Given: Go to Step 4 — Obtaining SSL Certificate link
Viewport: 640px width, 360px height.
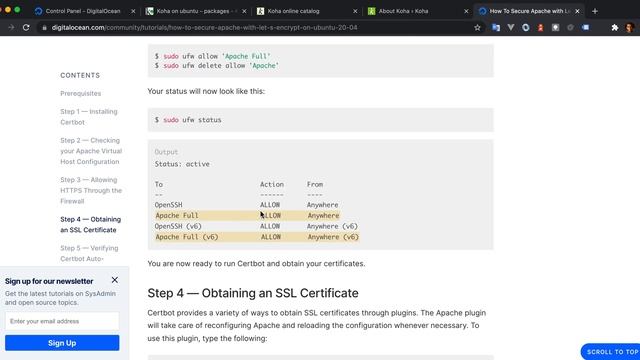Looking at the screenshot, I should [x=91, y=224].
